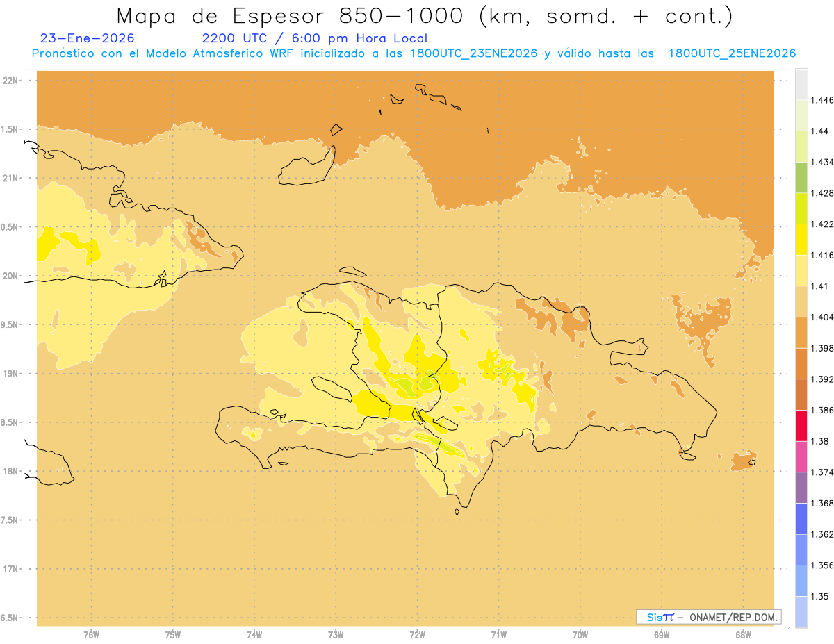This screenshot has width=834, height=644.
Task: Click the time label '2200 UTC / 6:00 pm Hora Local'
Action: pos(314,39)
